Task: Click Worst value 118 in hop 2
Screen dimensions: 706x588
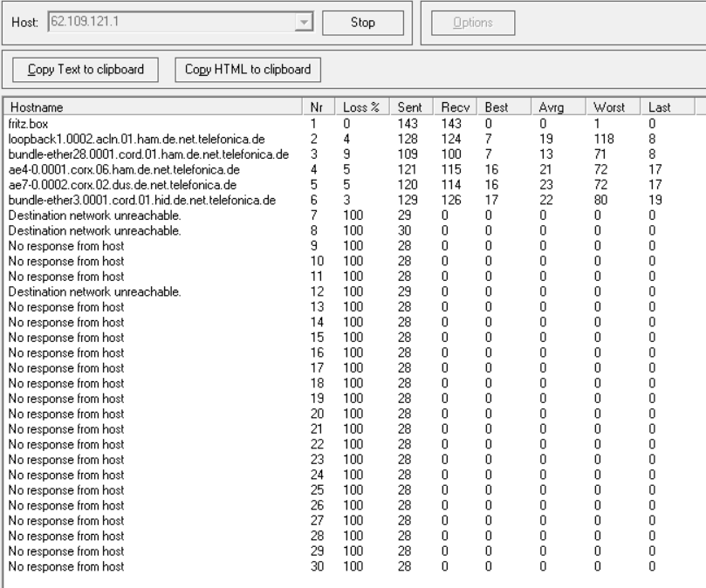Action: coord(604,139)
